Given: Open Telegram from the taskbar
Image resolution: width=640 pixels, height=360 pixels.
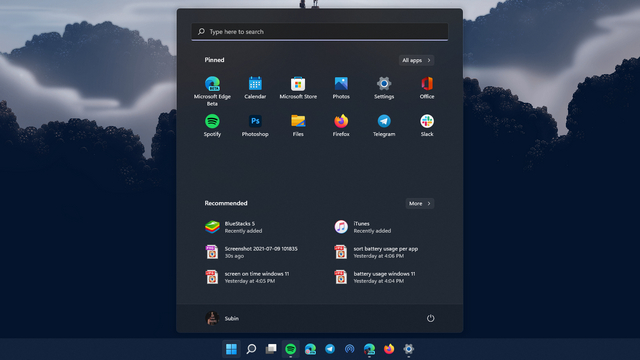Looking at the screenshot, I should point(330,349).
